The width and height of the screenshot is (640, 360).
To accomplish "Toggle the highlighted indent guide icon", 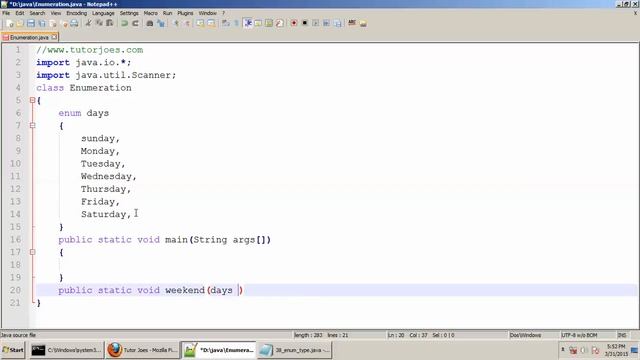I will 247,23.
